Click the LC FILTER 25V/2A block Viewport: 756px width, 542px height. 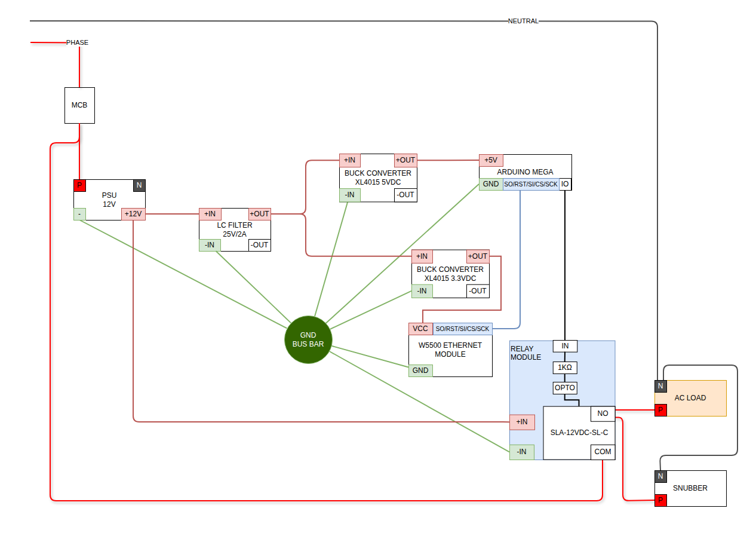coord(235,229)
